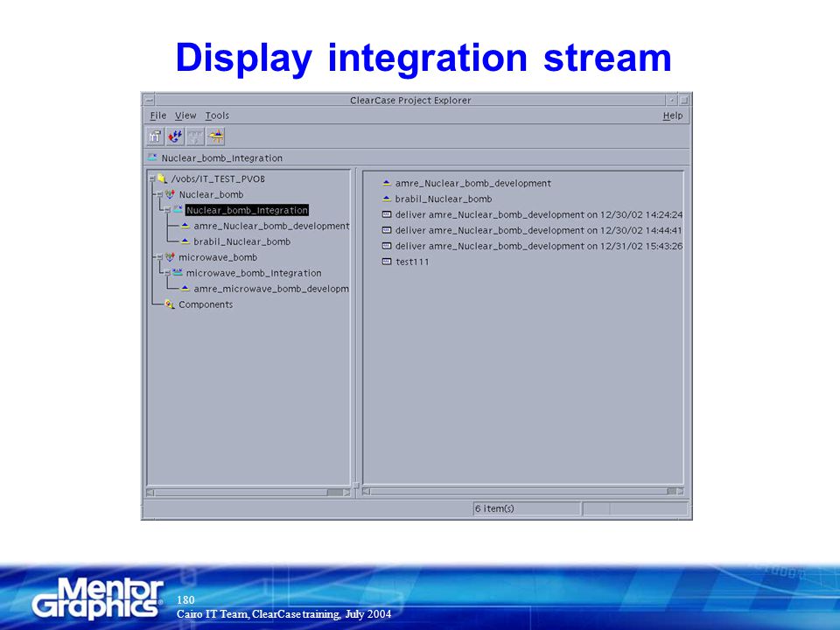Viewport: 840px width, 630px height.
Task: Open the Tools menu
Action: pyautogui.click(x=217, y=115)
